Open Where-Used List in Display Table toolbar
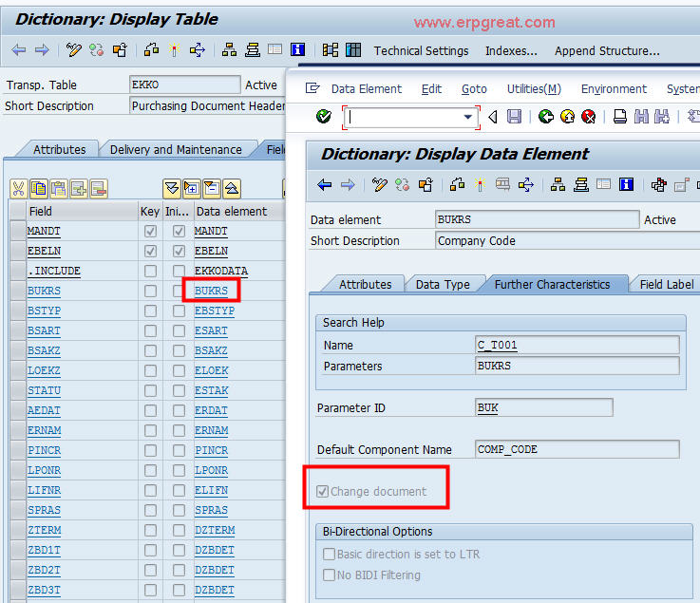 click(x=198, y=50)
